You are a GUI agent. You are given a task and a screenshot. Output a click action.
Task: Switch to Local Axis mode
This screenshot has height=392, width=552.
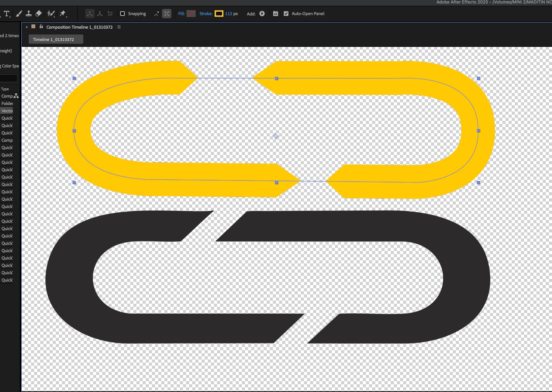(x=90, y=14)
